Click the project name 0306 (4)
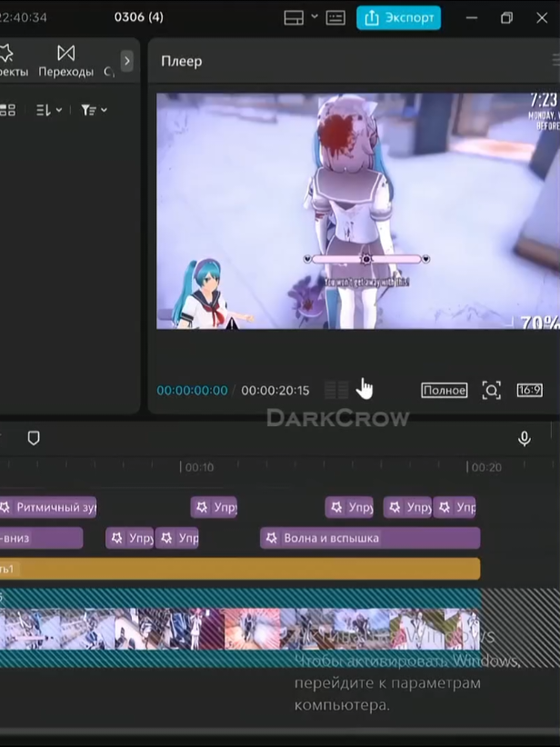The height and width of the screenshot is (747, 560). (139, 17)
